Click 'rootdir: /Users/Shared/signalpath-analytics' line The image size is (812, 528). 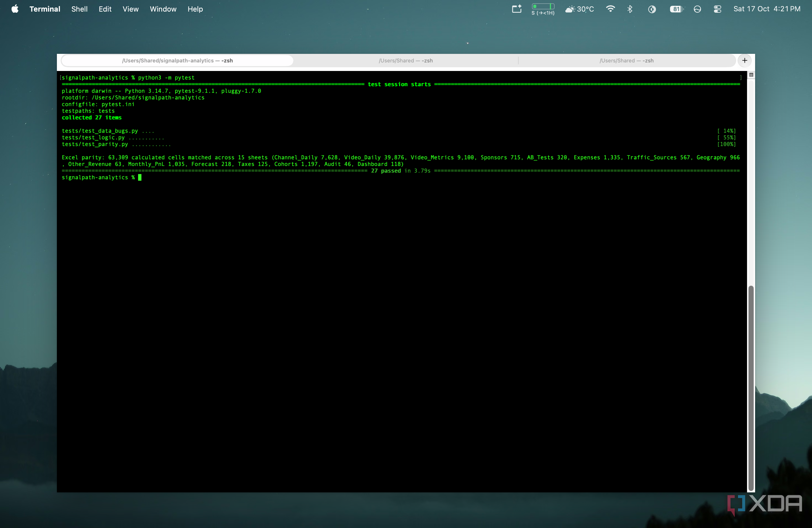click(x=133, y=97)
